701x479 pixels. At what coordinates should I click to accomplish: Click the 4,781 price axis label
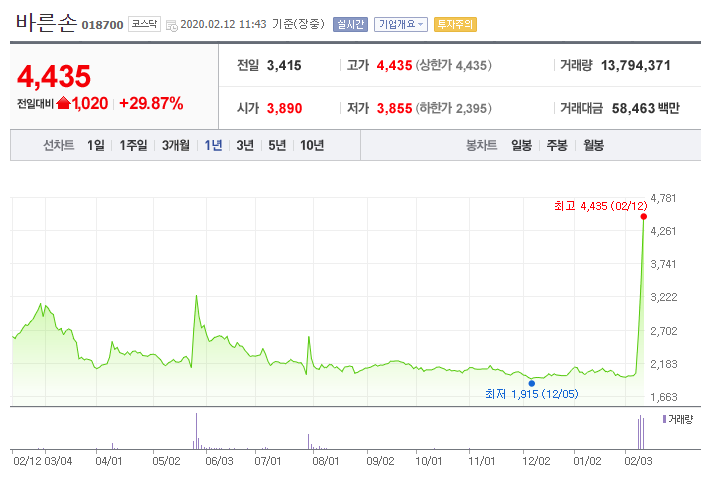663,198
